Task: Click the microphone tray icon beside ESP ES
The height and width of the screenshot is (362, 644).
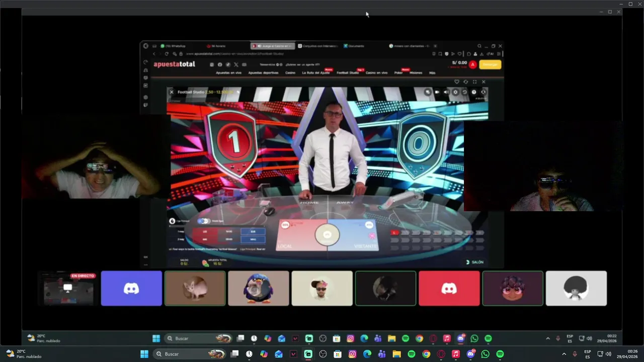Action: tap(575, 354)
